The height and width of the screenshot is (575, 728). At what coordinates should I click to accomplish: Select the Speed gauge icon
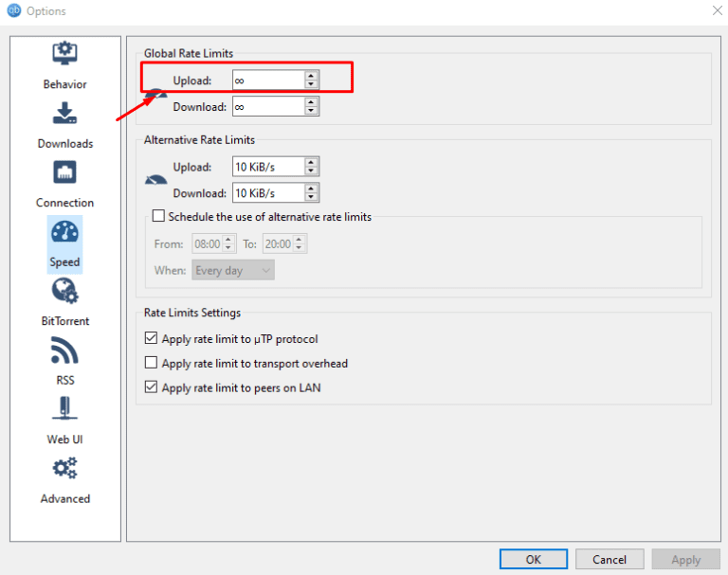pyautogui.click(x=64, y=233)
